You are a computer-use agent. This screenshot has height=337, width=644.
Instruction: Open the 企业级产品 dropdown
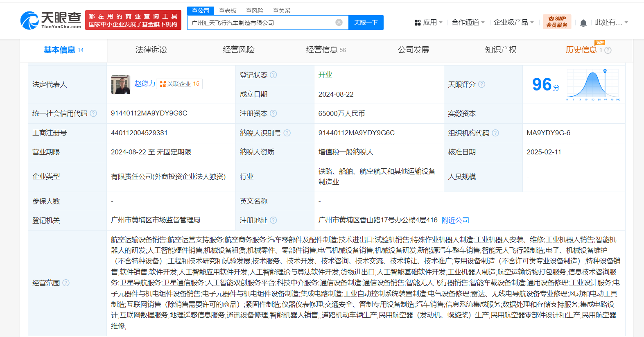513,23
